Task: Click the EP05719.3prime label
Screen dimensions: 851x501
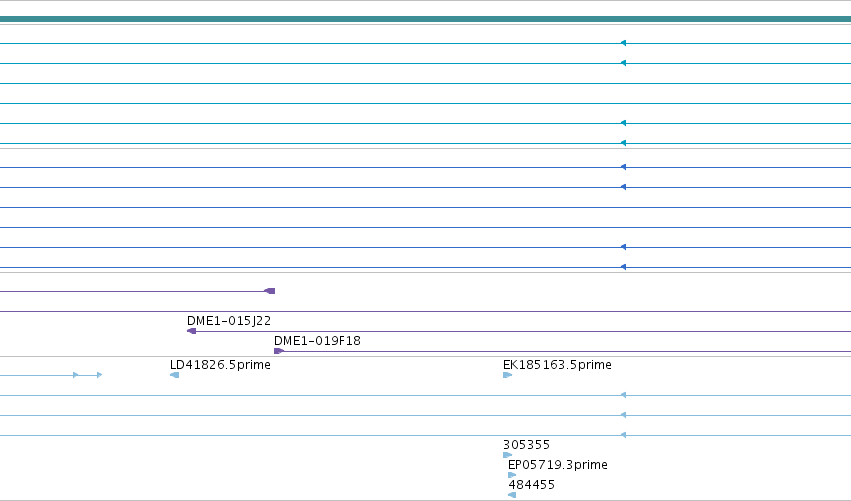Action: click(557, 465)
